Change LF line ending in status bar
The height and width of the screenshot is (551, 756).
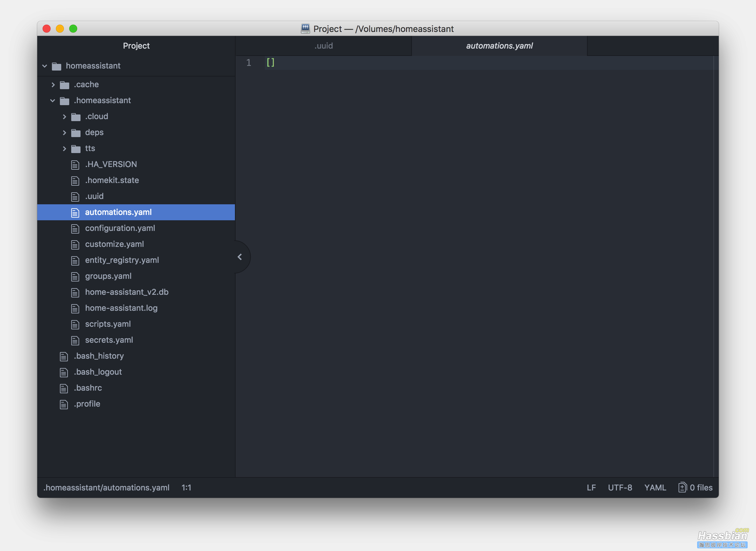pyautogui.click(x=591, y=488)
